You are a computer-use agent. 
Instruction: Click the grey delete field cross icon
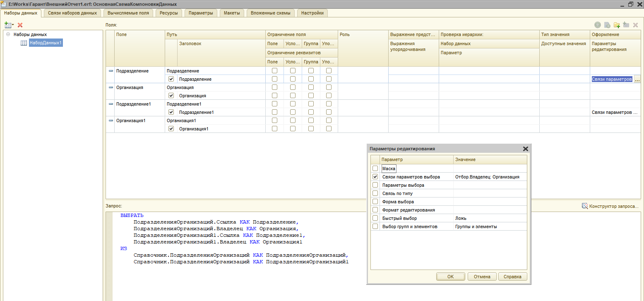click(x=636, y=25)
